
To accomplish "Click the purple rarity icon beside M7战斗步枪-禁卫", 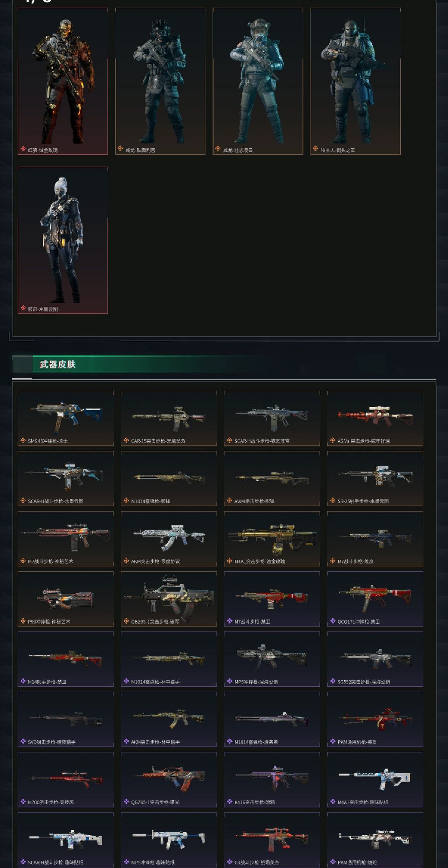I will point(229,621).
